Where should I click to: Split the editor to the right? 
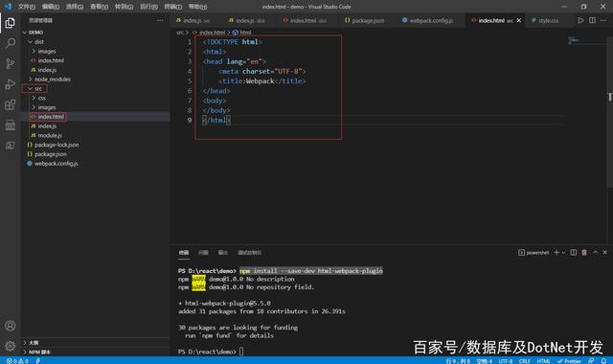pyautogui.click(x=592, y=20)
